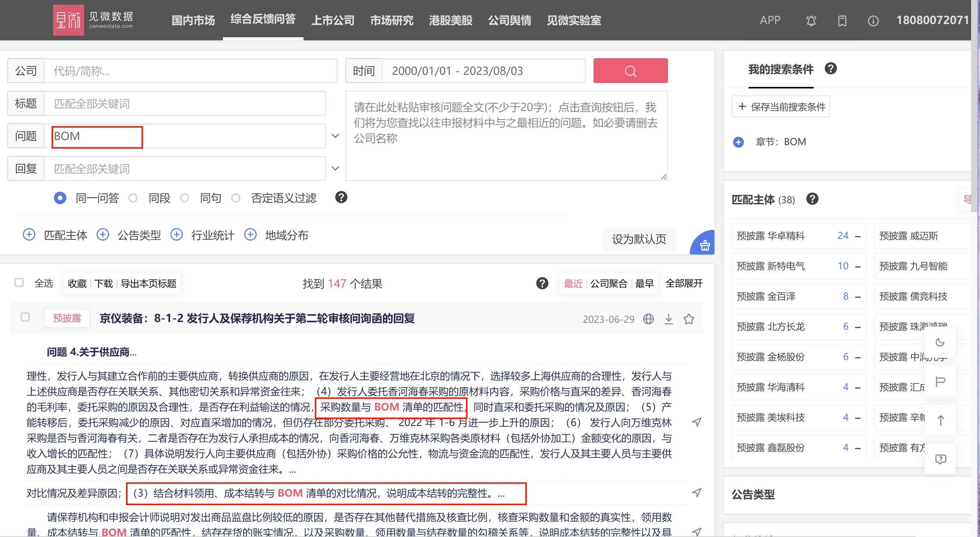Open 上市公司 nav tab
980x537 pixels.
[333, 20]
